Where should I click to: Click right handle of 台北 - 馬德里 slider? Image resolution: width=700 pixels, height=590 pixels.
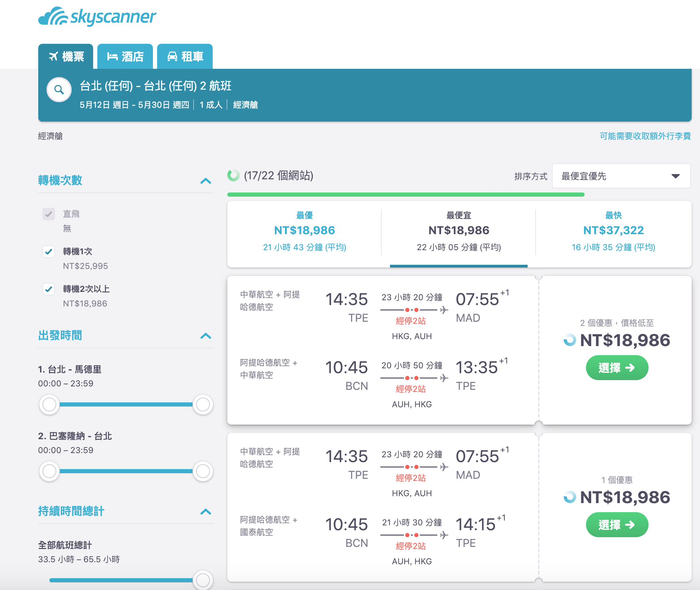[x=203, y=404]
